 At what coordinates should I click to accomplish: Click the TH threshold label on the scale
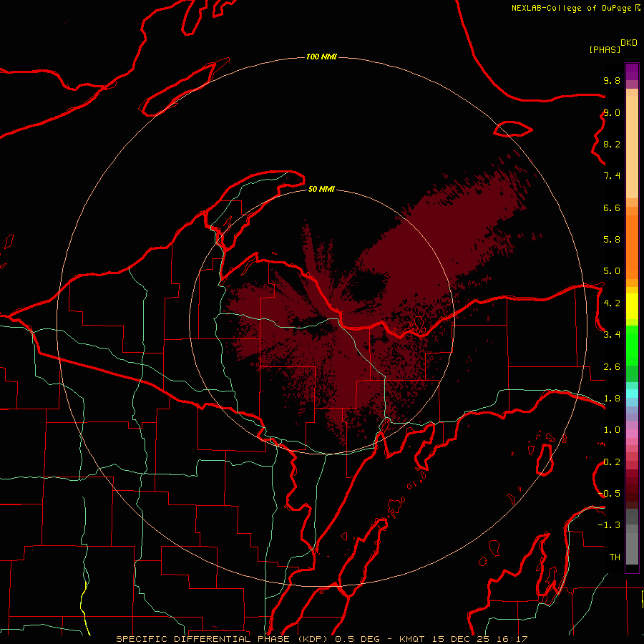[x=615, y=557]
